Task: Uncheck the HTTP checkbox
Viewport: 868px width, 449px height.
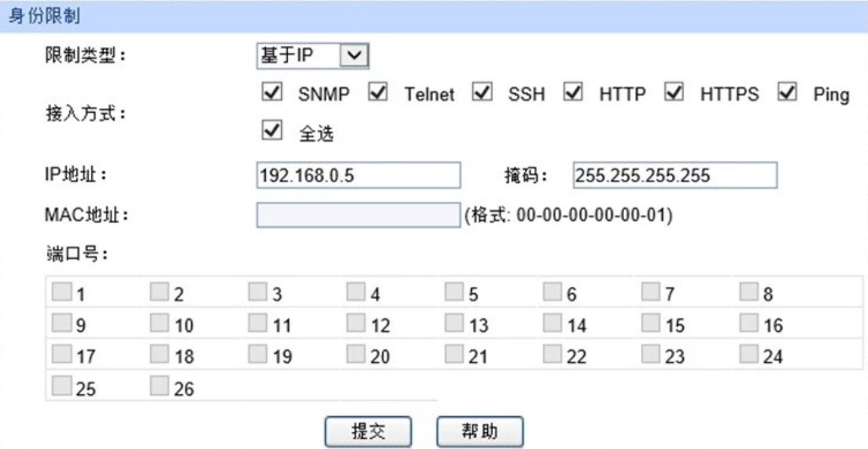Action: tap(573, 93)
